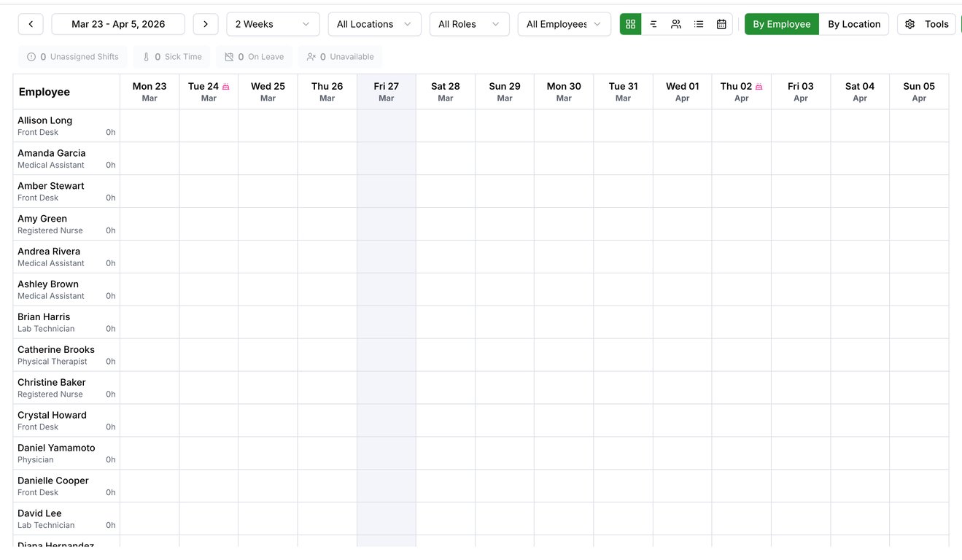Open the Tools menu
Screen dimensions: 962x560
coord(926,24)
